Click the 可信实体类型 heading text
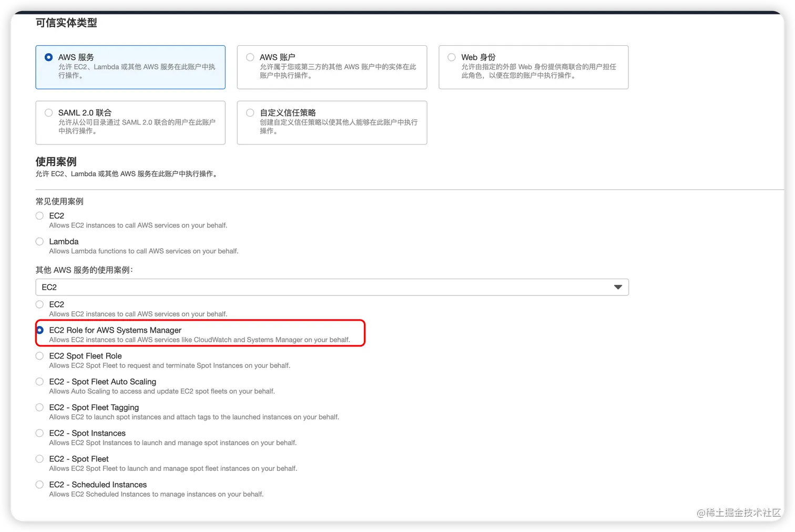The height and width of the screenshot is (532, 795). 66,23
